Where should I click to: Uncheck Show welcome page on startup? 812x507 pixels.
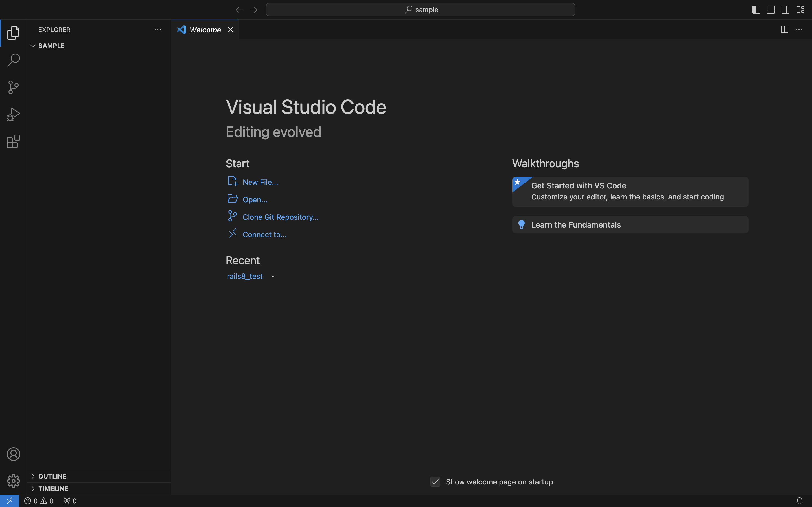point(435,482)
